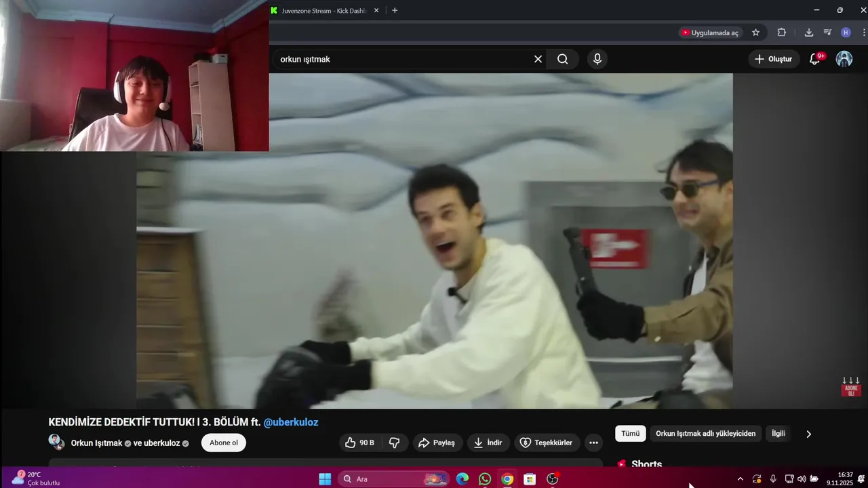Screen dimensions: 868x488
Task: Open the Orkun Işıtmak channel name link
Action: tap(96, 443)
